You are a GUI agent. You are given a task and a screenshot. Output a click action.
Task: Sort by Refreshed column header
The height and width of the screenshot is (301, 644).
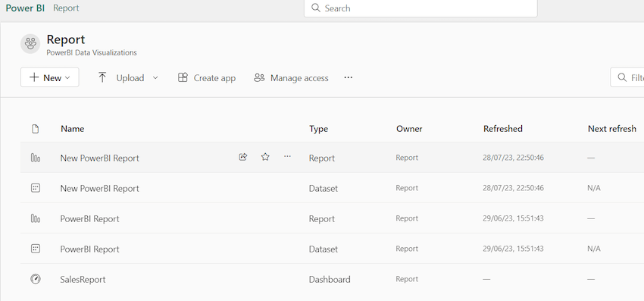coord(503,129)
